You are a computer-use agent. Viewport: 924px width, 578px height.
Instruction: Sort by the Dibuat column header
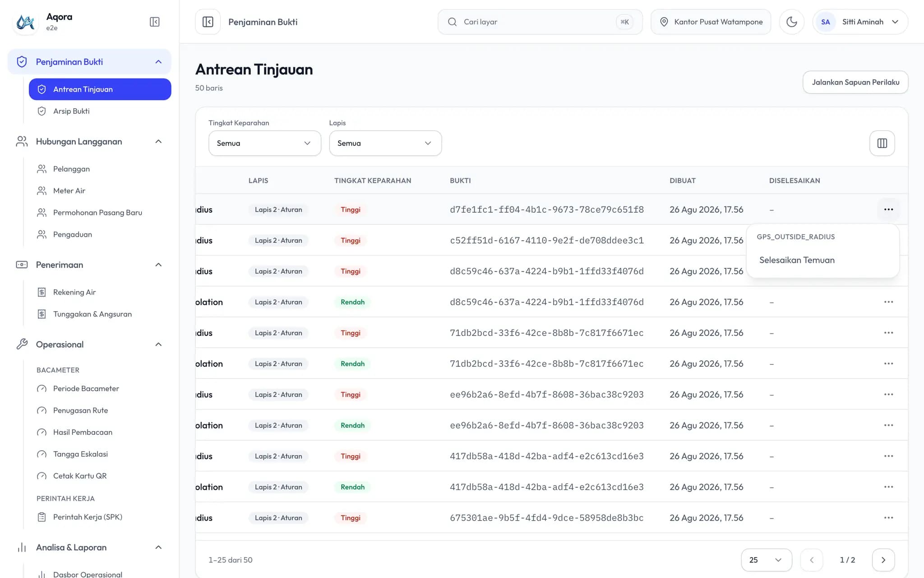[682, 181]
